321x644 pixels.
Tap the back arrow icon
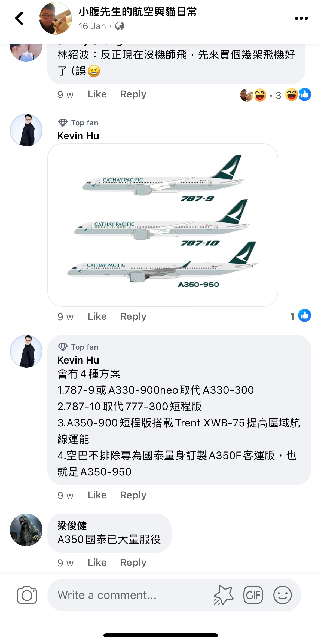[x=19, y=18]
